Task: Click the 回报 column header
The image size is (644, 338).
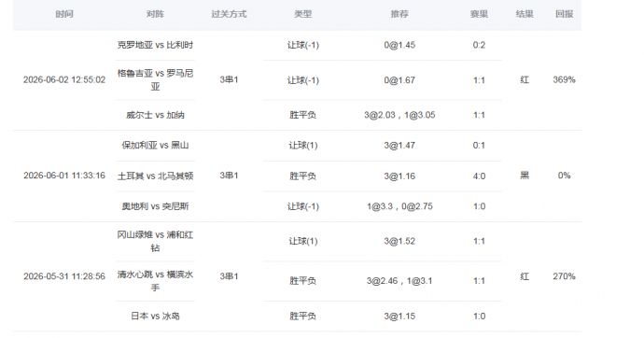Action: point(564,14)
